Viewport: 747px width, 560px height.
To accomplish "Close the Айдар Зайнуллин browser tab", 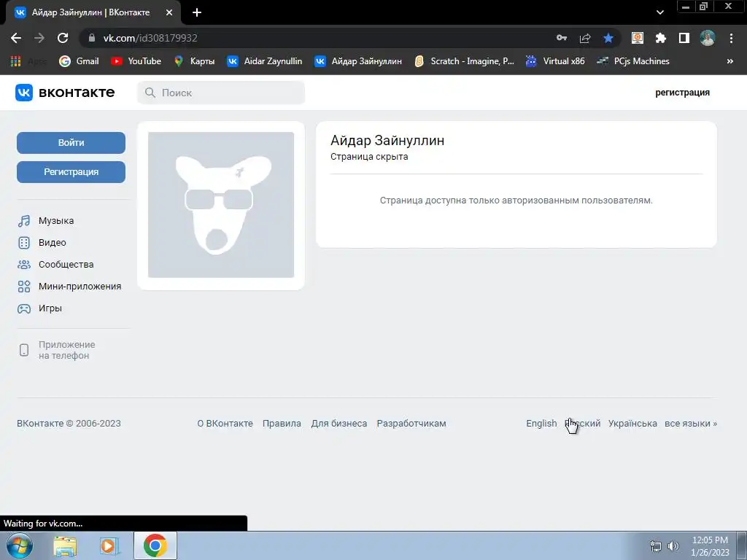I will tap(169, 12).
